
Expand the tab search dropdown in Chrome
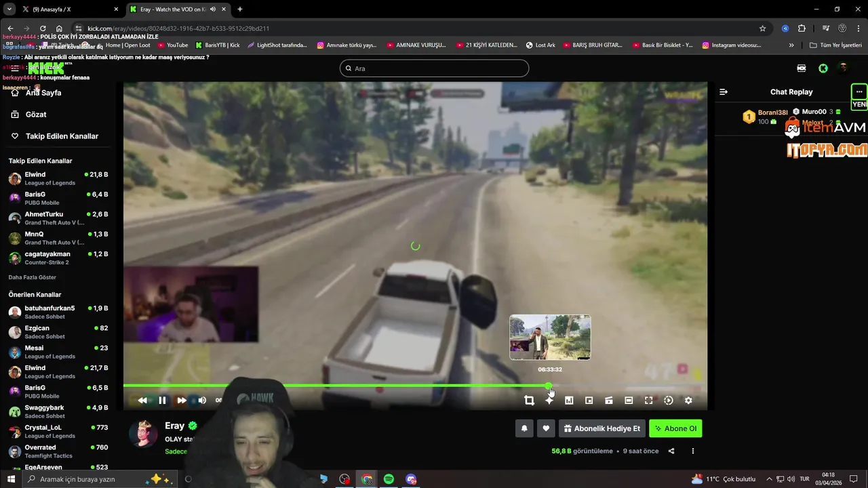pos(9,9)
